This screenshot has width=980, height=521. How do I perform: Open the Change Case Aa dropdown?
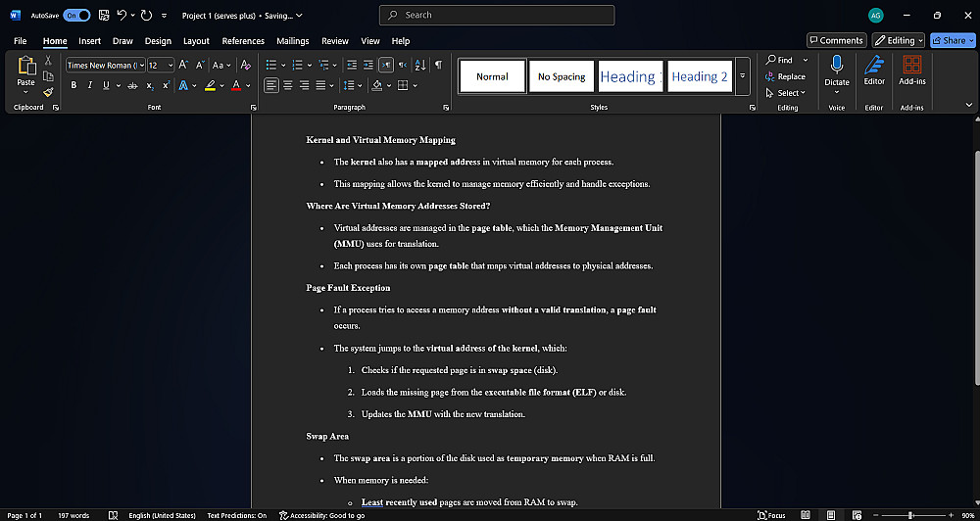click(221, 65)
